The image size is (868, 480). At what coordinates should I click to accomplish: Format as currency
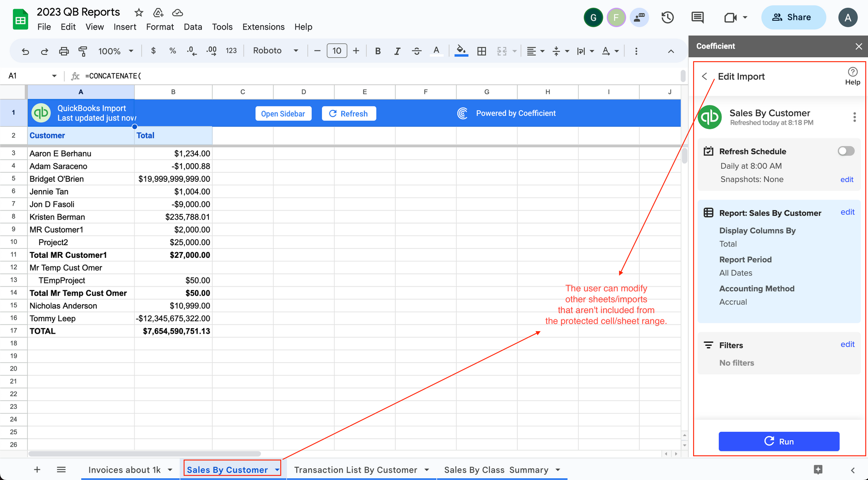pos(153,51)
